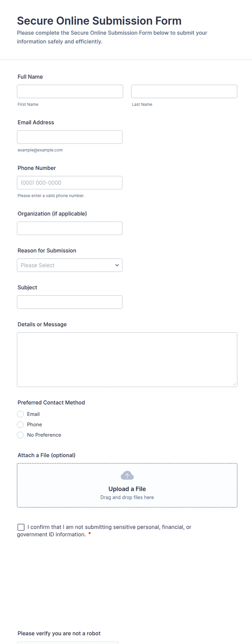
Task: Click into the Last Name field
Action: (x=184, y=91)
